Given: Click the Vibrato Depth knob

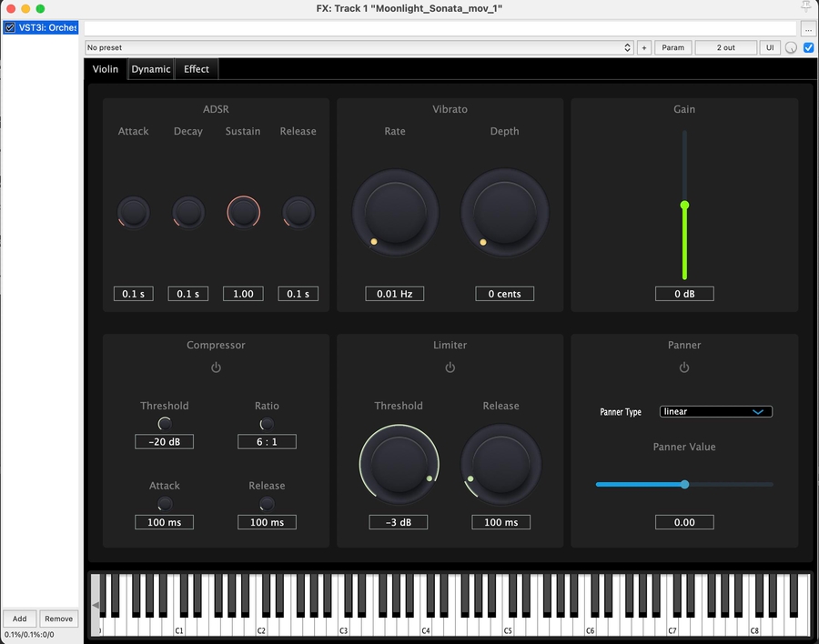Looking at the screenshot, I should [504, 213].
